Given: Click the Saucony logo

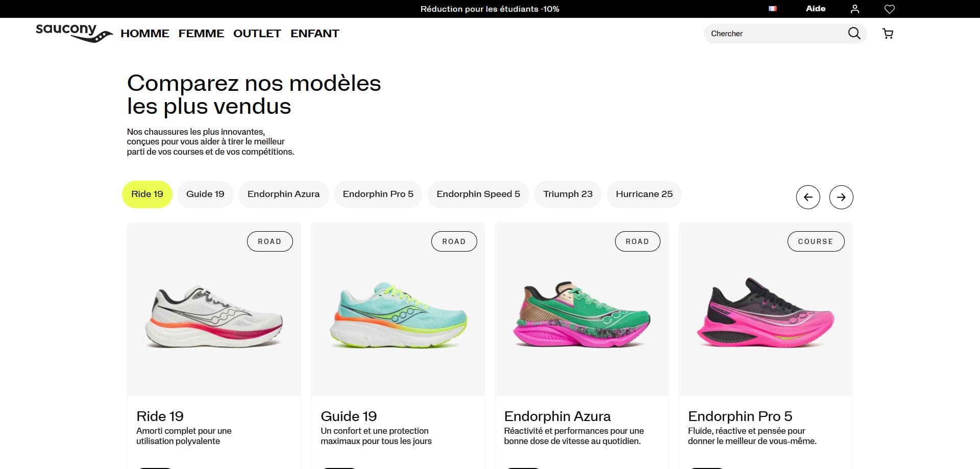Looking at the screenshot, I should [74, 33].
